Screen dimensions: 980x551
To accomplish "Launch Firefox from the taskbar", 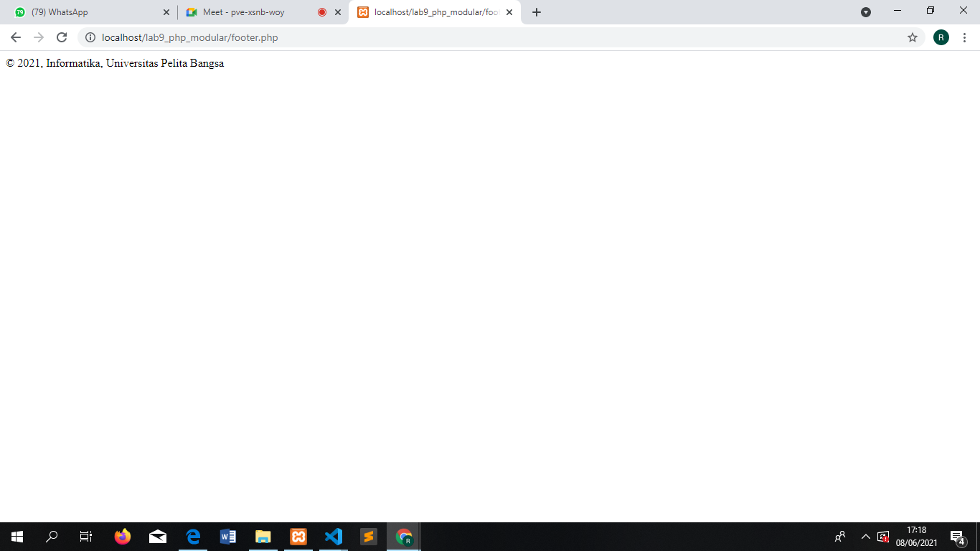I will (x=122, y=536).
